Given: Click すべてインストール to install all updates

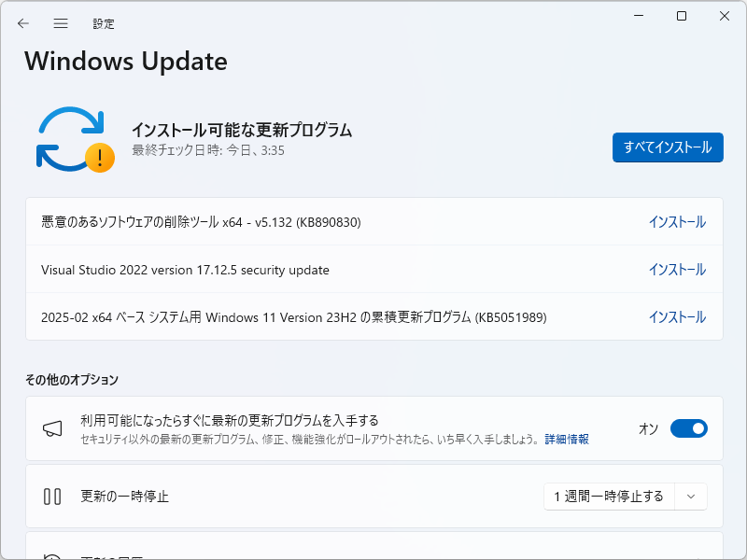Looking at the screenshot, I should [x=668, y=147].
